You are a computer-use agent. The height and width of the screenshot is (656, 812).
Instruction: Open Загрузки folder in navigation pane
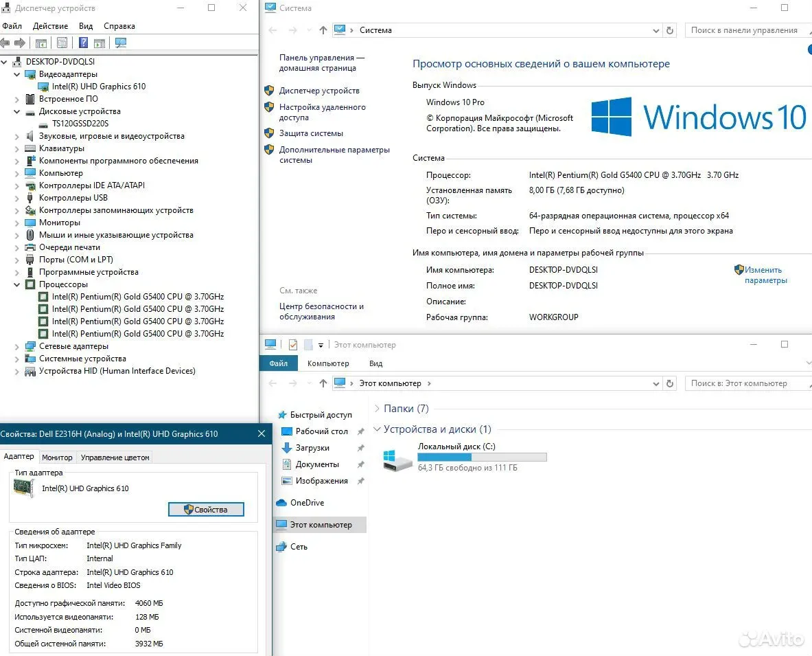307,448
